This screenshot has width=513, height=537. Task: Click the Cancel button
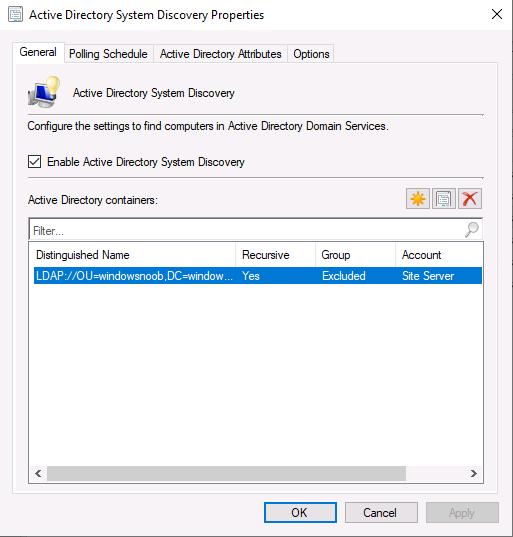click(x=381, y=512)
